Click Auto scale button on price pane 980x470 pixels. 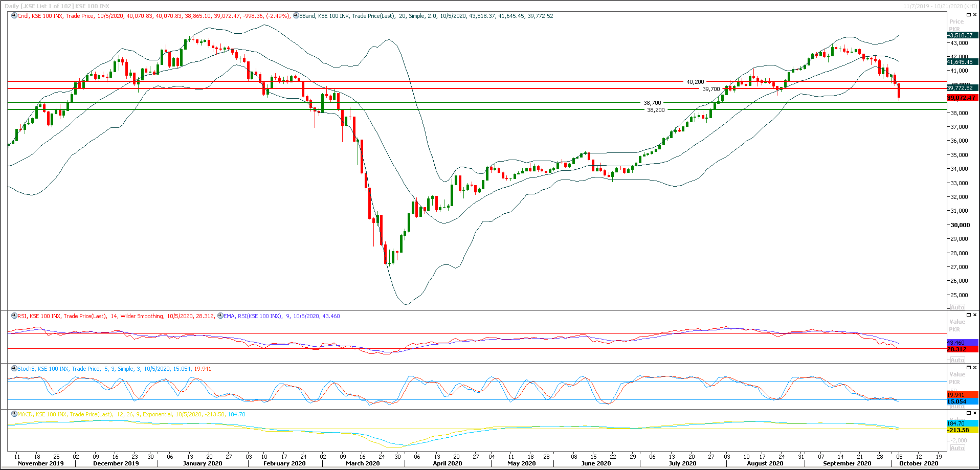(957, 307)
